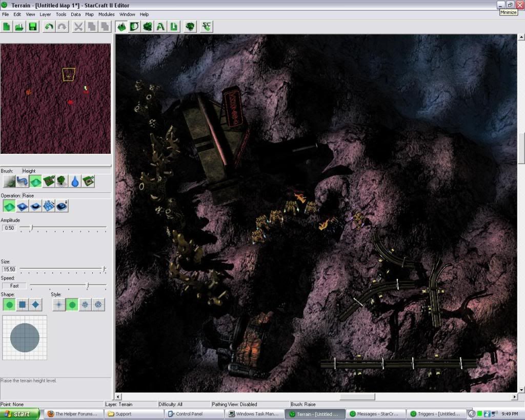Select the first brush style option
The width and height of the screenshot is (525, 420).
click(58, 305)
